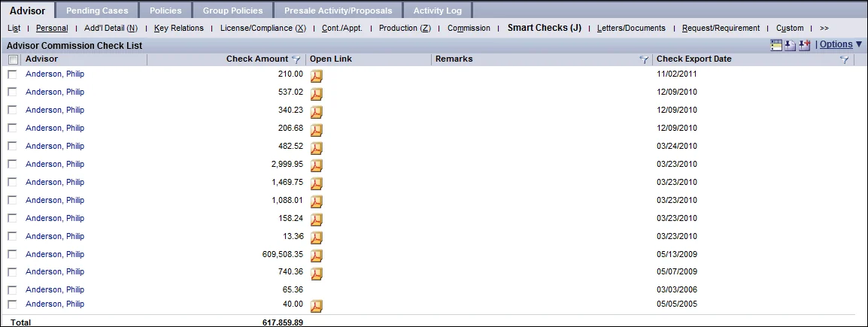Open Anderson, Philip link dated 11/02/2011

55,74
